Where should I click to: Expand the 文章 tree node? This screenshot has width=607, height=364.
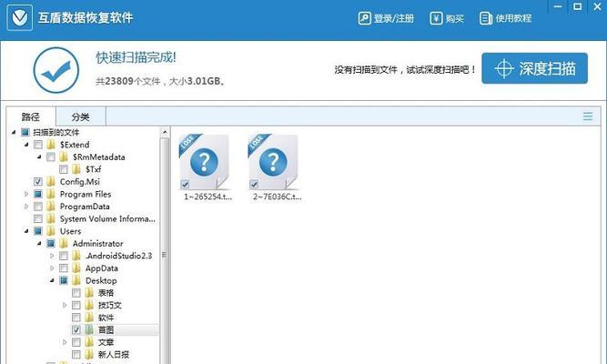[65, 342]
